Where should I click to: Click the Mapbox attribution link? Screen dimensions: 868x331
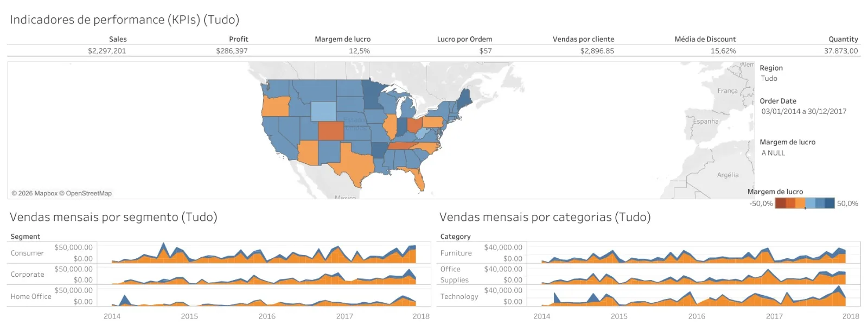click(46, 193)
